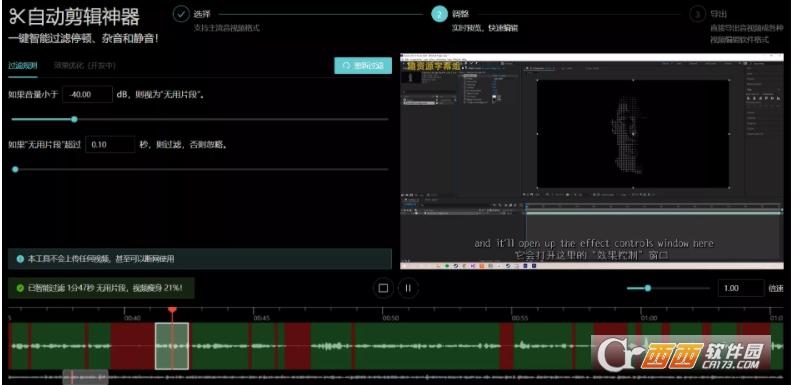Select the highlighted waveform segment on timeline

172,346
